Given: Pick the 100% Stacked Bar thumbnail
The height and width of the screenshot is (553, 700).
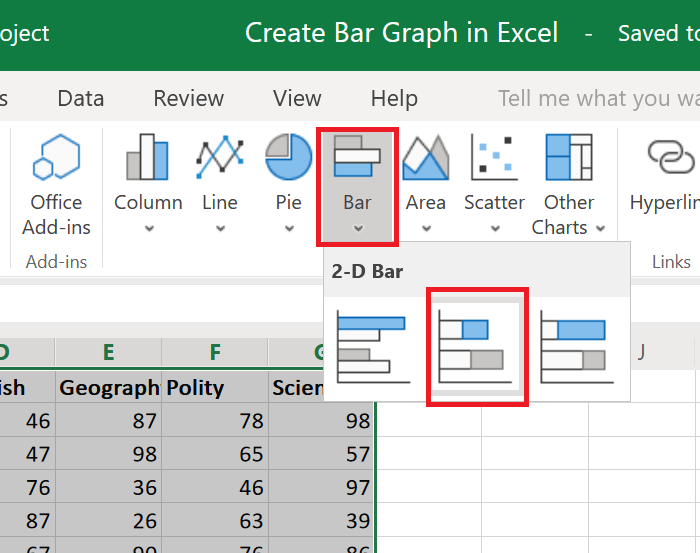Looking at the screenshot, I should coord(574,346).
